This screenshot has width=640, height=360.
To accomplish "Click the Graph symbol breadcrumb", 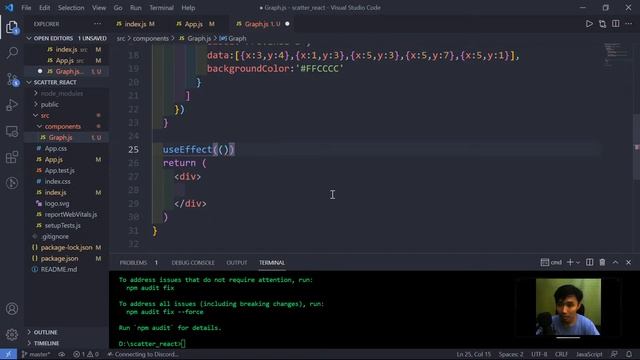I will click(233, 38).
